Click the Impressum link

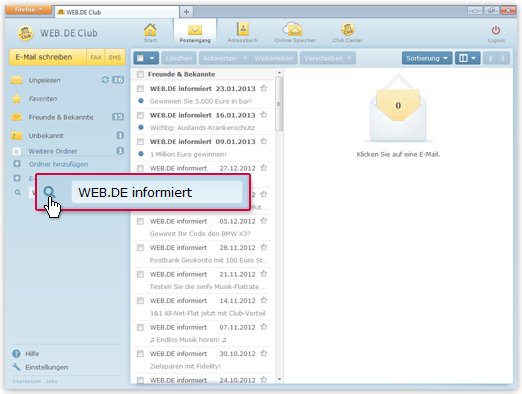(27, 381)
